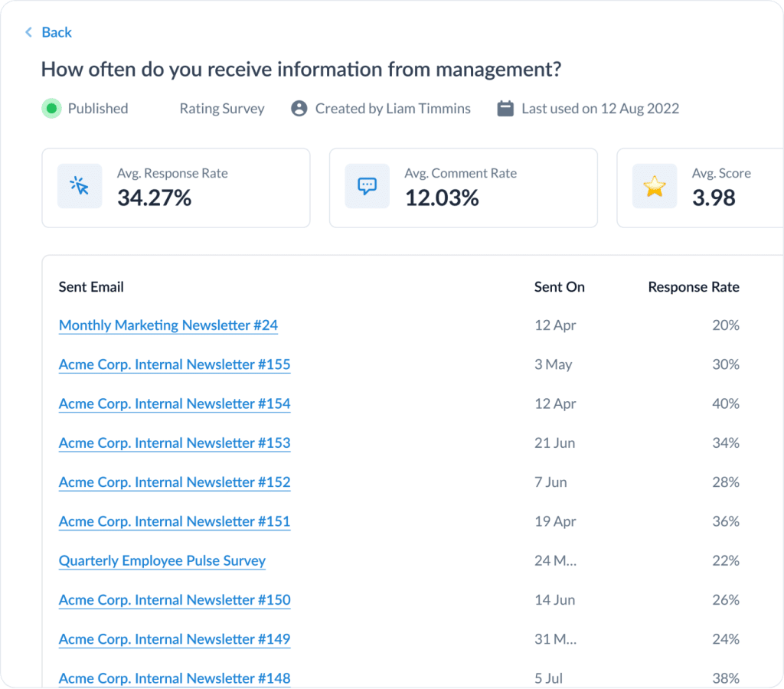Screen dimensions: 784x689
Task: Sort the table by "Response Rate"
Action: coord(693,286)
